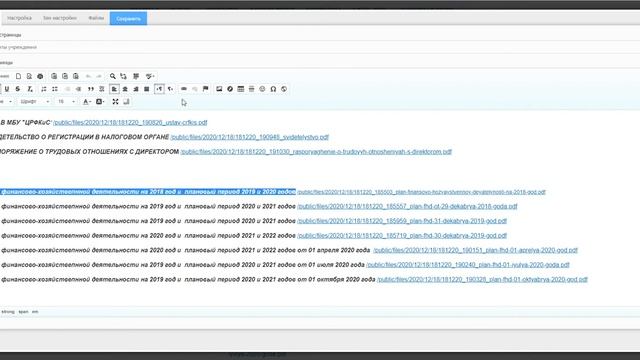Click the Paste icon
Image resolution: width=640 pixels, height=360 pixels.
[54, 76]
